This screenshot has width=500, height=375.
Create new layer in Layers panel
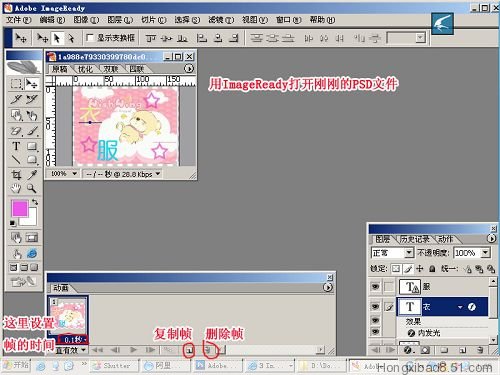point(462,350)
